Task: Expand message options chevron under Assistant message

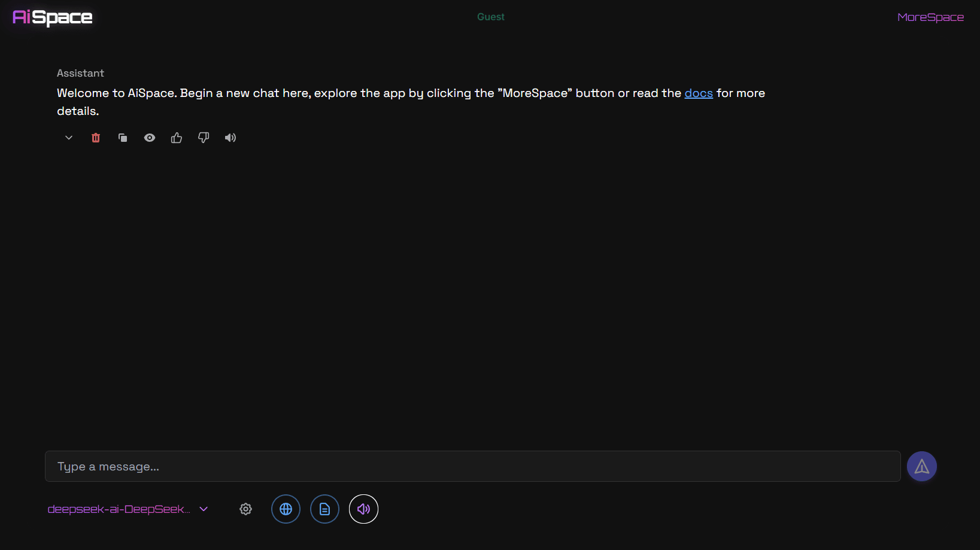Action: pos(69,138)
